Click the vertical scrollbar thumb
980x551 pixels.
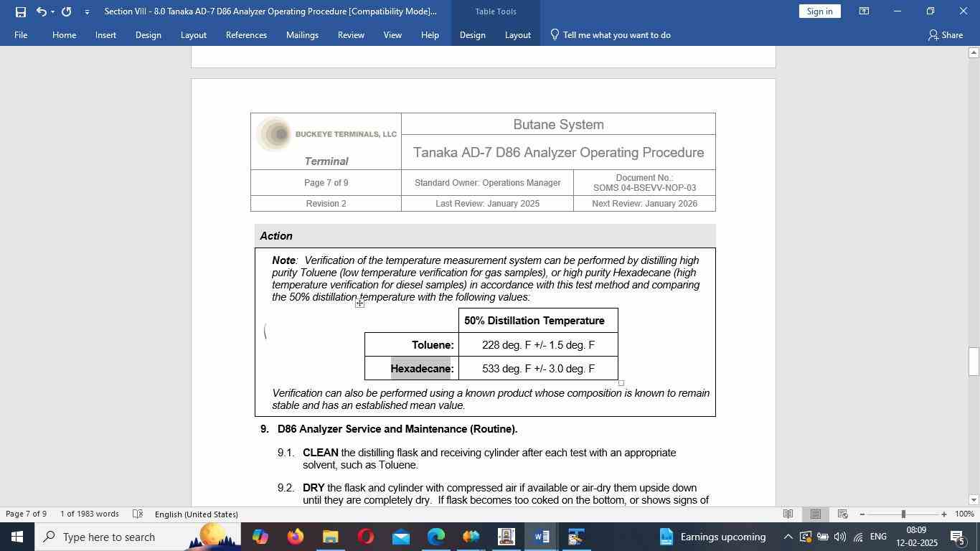coord(974,361)
